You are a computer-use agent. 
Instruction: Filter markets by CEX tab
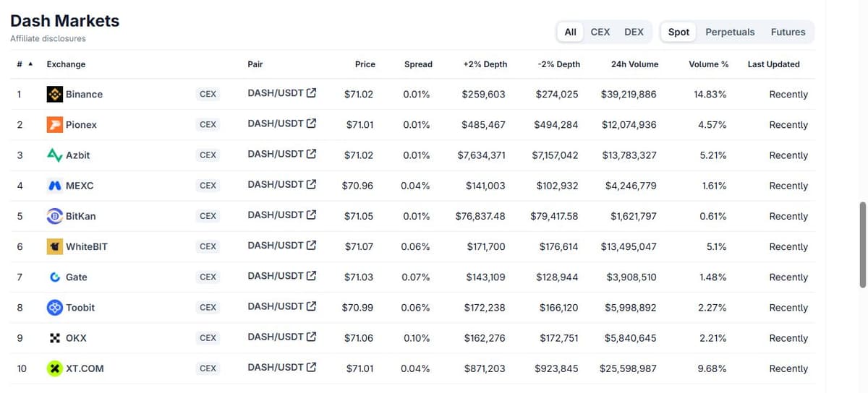[600, 32]
